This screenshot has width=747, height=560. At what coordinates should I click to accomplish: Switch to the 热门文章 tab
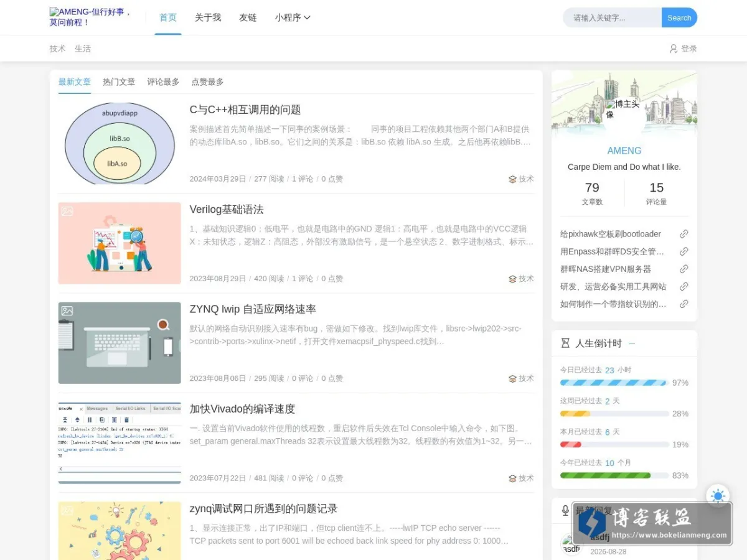(119, 82)
